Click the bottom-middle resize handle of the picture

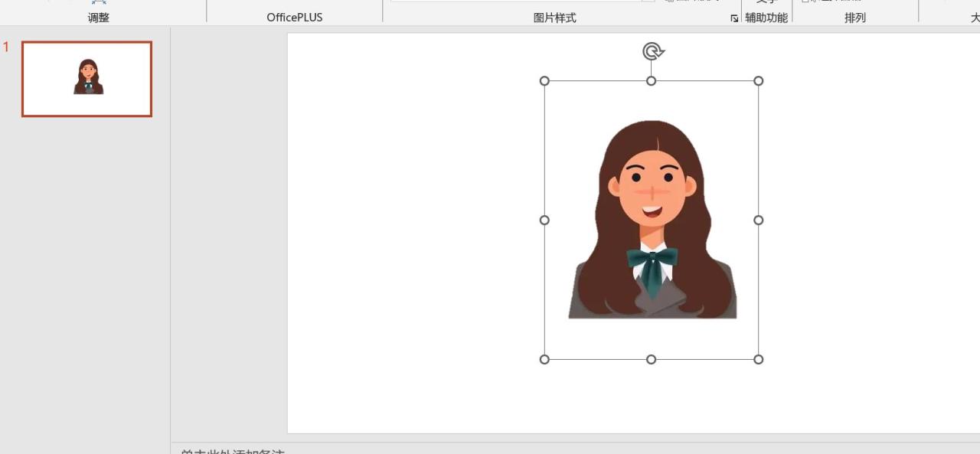point(652,358)
